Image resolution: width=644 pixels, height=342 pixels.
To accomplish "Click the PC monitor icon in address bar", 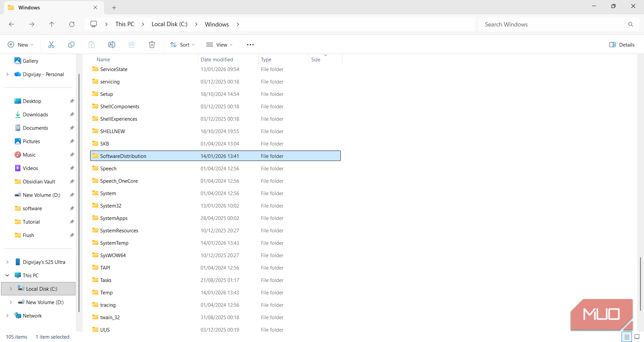I will pos(94,24).
